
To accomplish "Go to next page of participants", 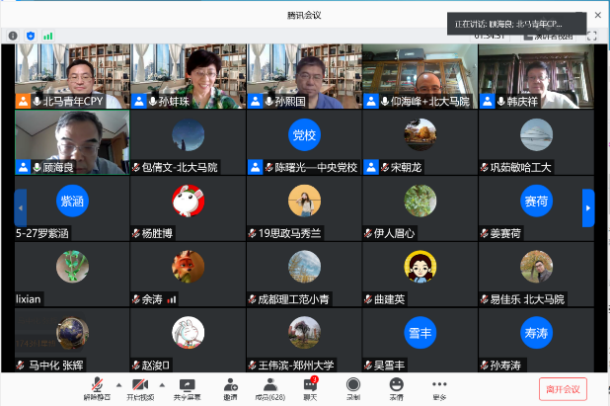I will [x=588, y=208].
